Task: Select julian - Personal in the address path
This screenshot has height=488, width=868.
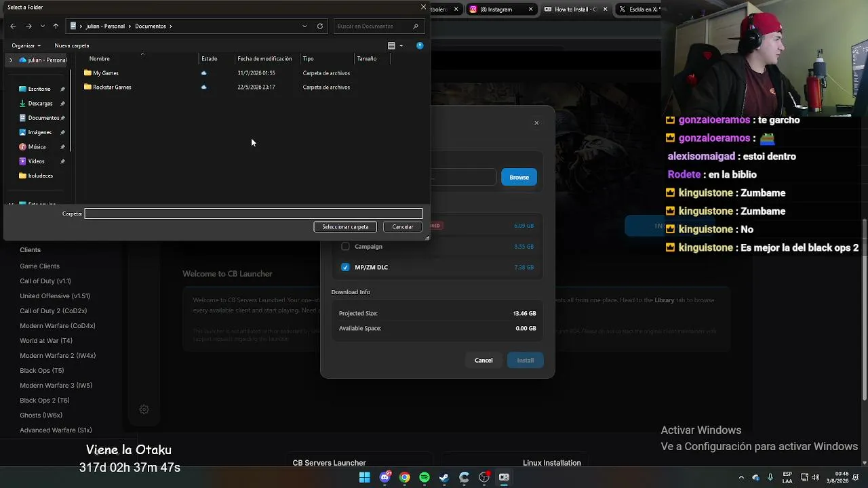Action: pyautogui.click(x=105, y=26)
